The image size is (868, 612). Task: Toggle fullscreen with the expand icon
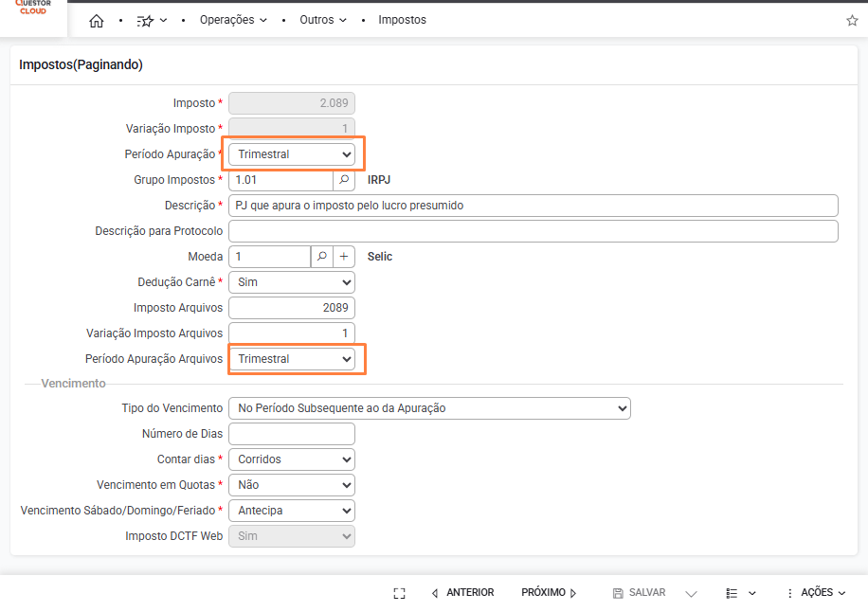399,593
